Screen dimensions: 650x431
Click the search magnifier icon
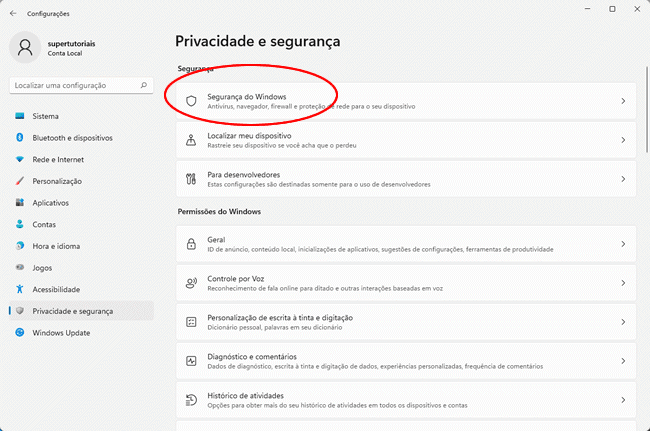(143, 85)
